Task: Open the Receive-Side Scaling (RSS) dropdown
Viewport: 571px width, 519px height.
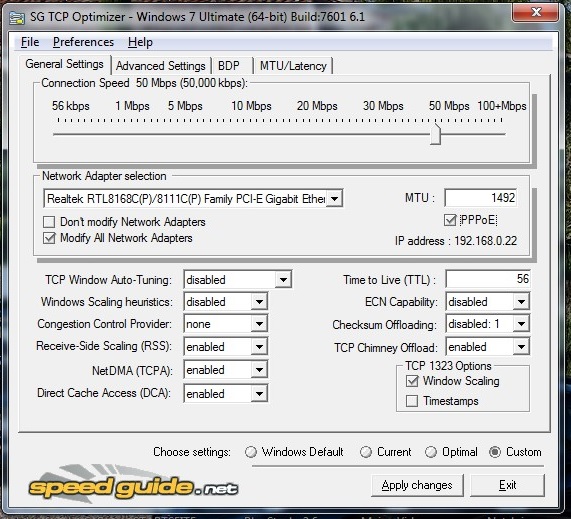Action: pos(259,347)
